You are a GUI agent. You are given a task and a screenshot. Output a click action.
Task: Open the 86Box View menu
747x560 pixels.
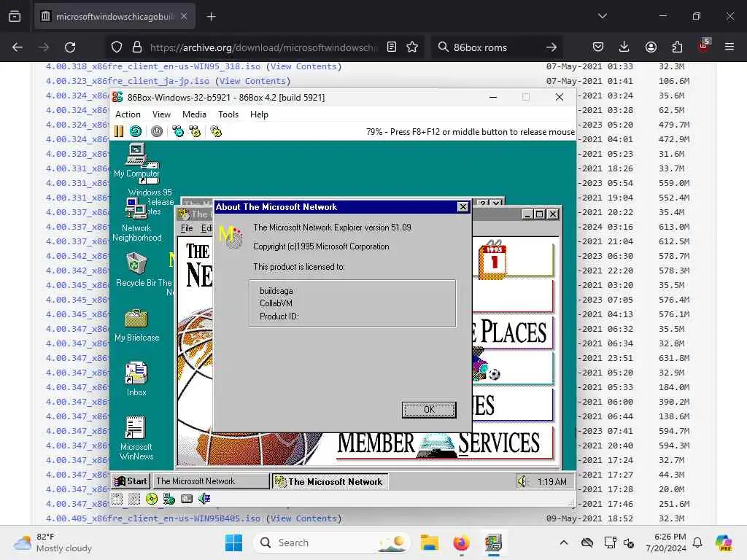pos(161,114)
